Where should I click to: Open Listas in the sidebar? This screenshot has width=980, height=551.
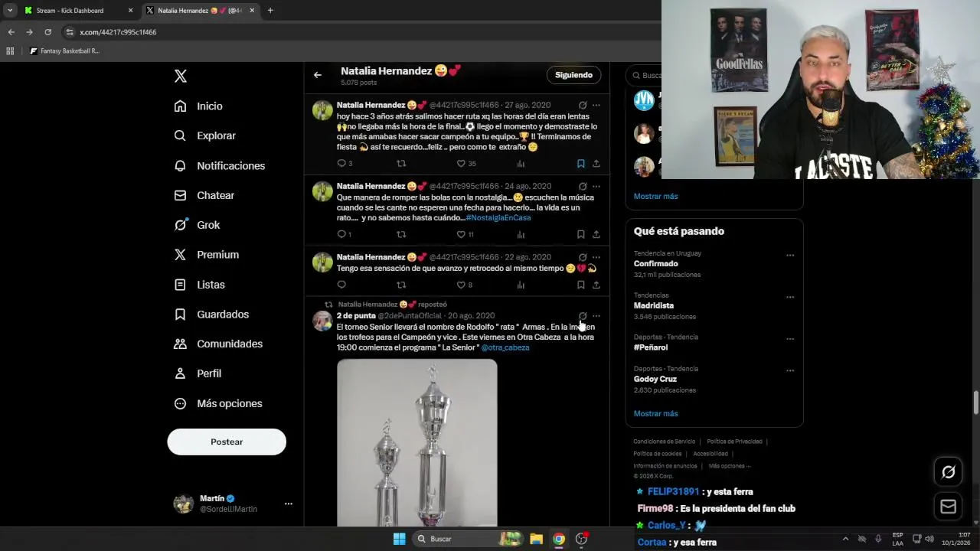pos(199,285)
